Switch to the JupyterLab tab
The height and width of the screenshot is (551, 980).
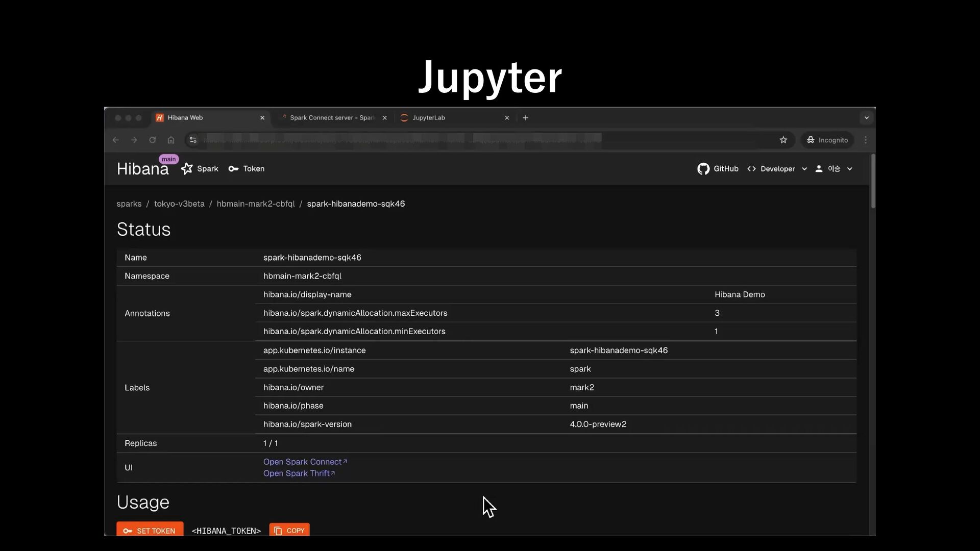(454, 118)
